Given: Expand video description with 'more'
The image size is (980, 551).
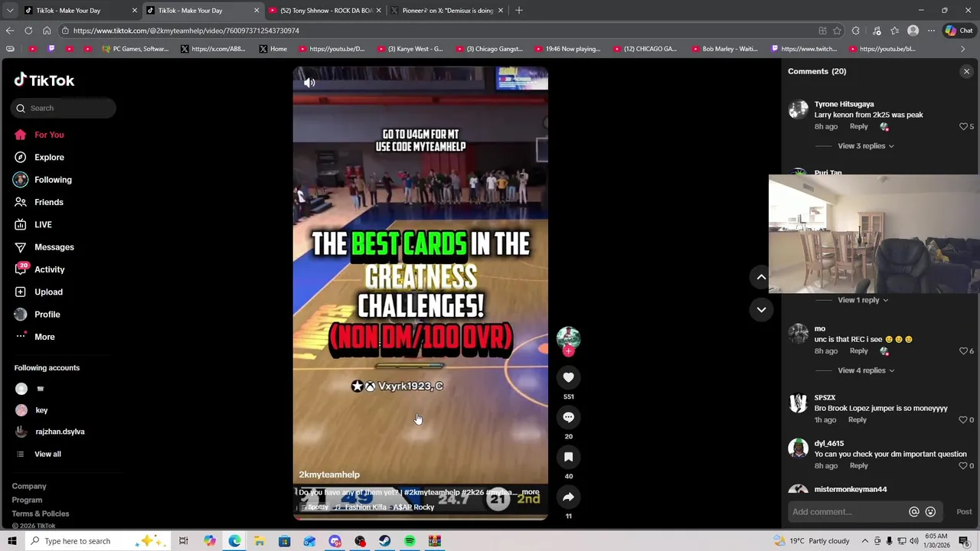Looking at the screenshot, I should (x=531, y=492).
